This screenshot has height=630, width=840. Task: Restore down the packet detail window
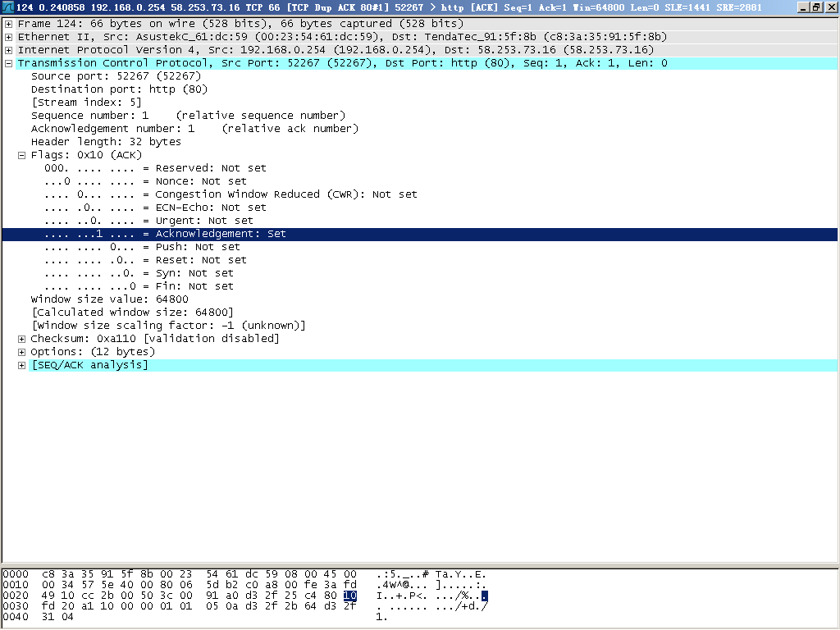pos(815,7)
